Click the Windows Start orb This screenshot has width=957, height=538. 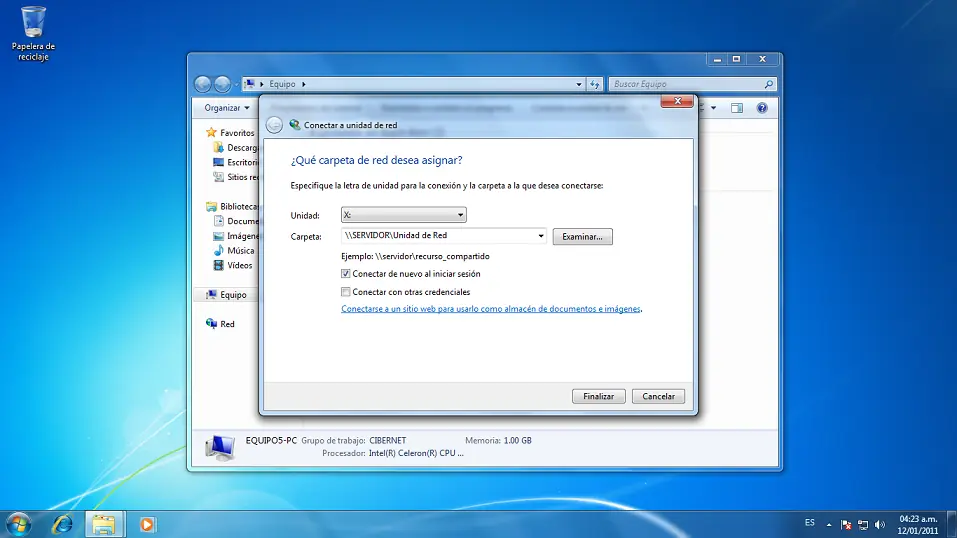[x=19, y=523]
